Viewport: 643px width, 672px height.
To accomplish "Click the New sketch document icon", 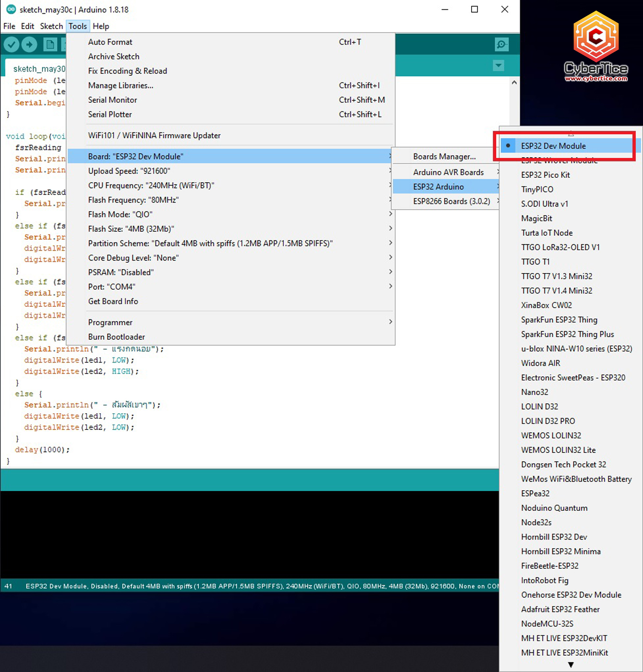I will [x=50, y=44].
